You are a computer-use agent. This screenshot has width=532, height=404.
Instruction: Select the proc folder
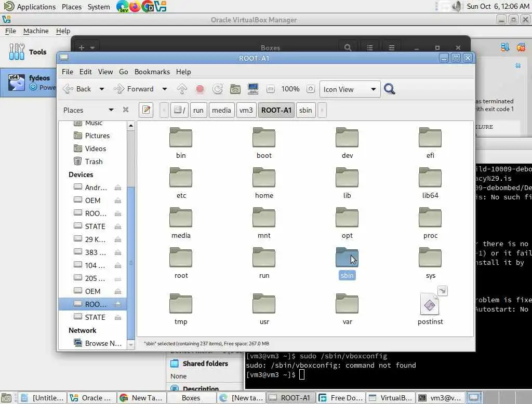[430, 218]
